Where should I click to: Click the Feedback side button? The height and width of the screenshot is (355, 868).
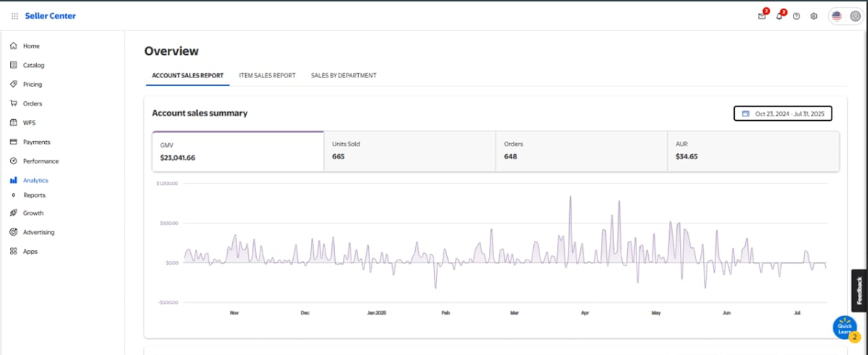point(859,291)
